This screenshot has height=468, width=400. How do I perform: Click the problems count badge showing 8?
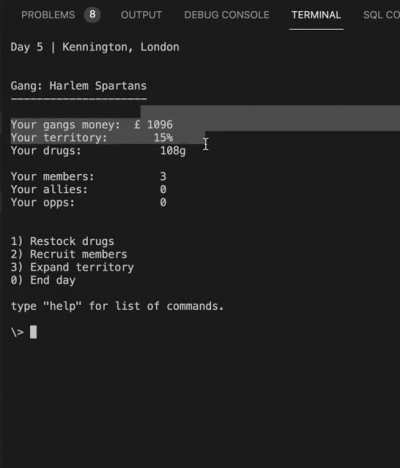[92, 15]
